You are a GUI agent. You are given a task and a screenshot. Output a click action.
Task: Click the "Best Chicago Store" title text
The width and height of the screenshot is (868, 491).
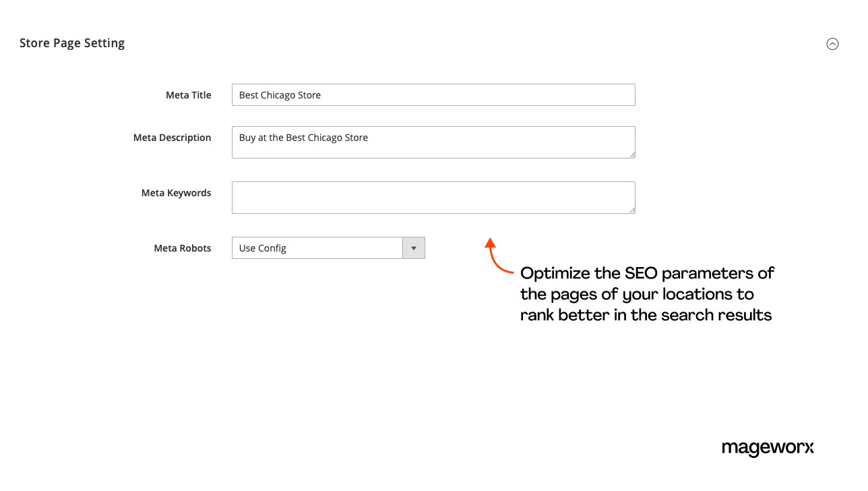click(x=280, y=95)
